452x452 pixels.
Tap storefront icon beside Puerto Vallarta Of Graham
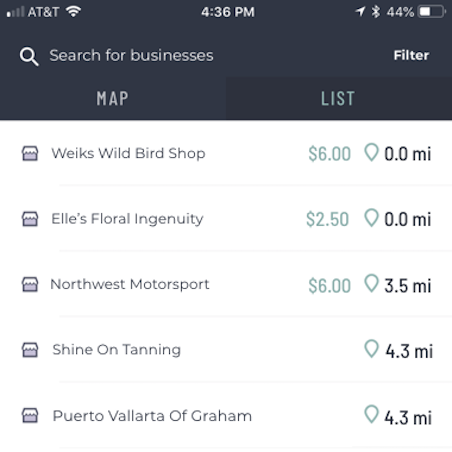[30, 415]
